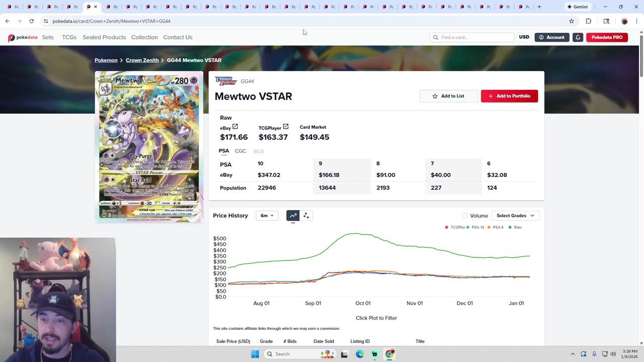Click Add to Portfolio button

pos(509,96)
